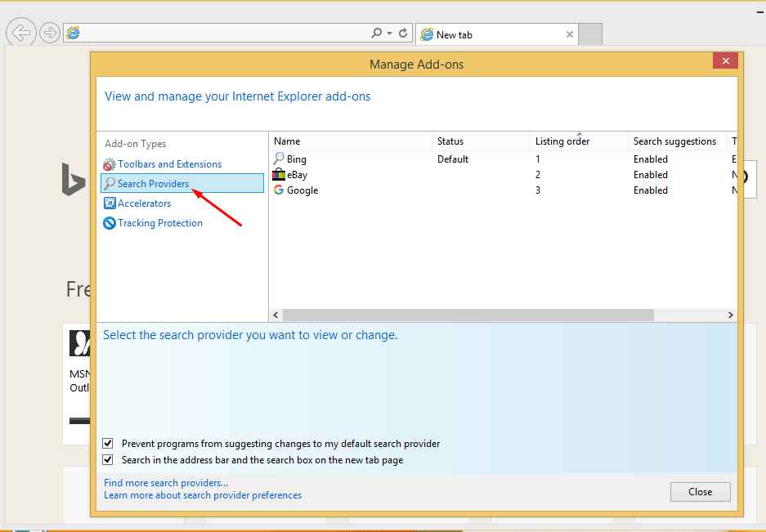Click the left arrow of horizontal scrollbar

pos(275,315)
